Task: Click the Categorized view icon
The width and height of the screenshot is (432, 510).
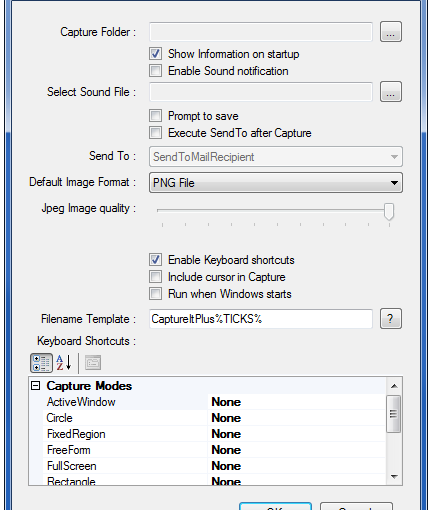Action: tap(41, 363)
